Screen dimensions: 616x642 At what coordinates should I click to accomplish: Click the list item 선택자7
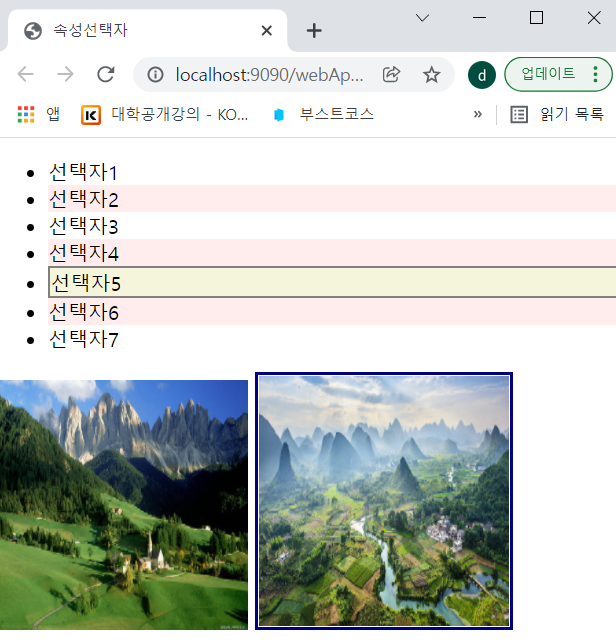click(x=332, y=339)
